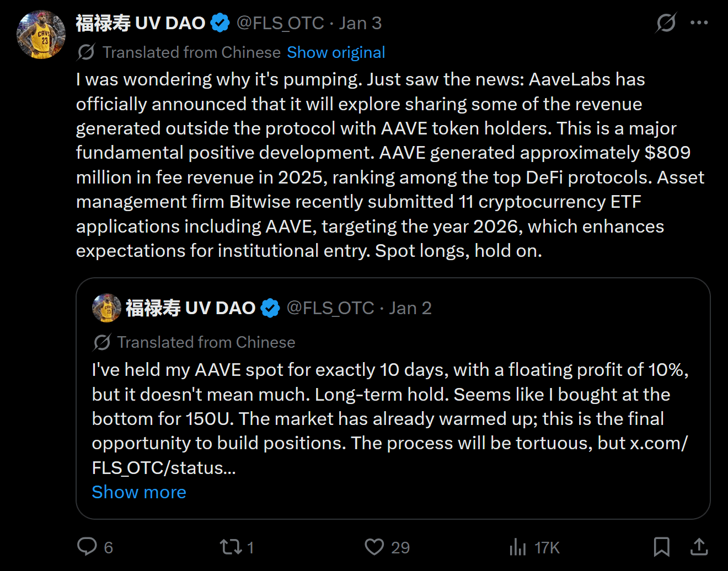This screenshot has height=571, width=728.
Task: Share the tweet via upload icon
Action: pos(699,547)
